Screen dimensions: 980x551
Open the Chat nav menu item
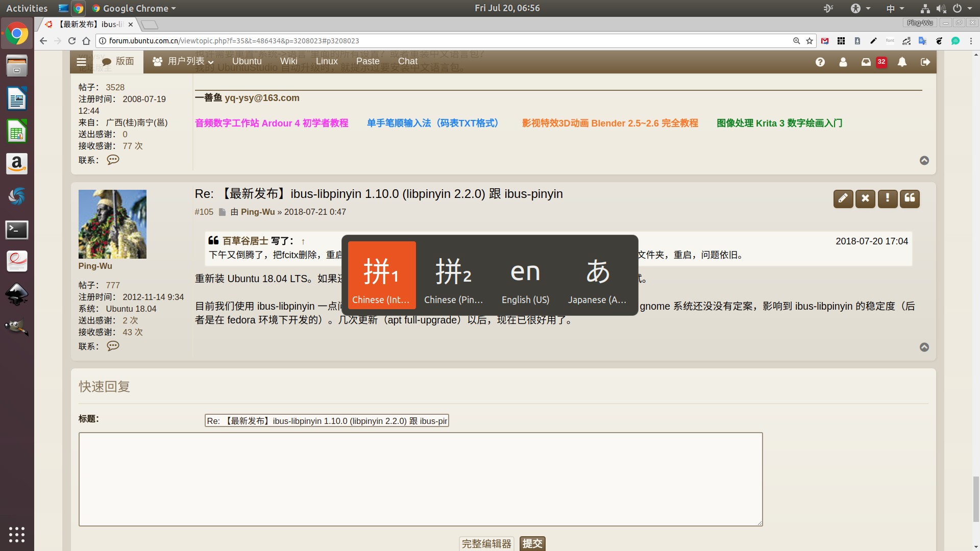(x=408, y=61)
